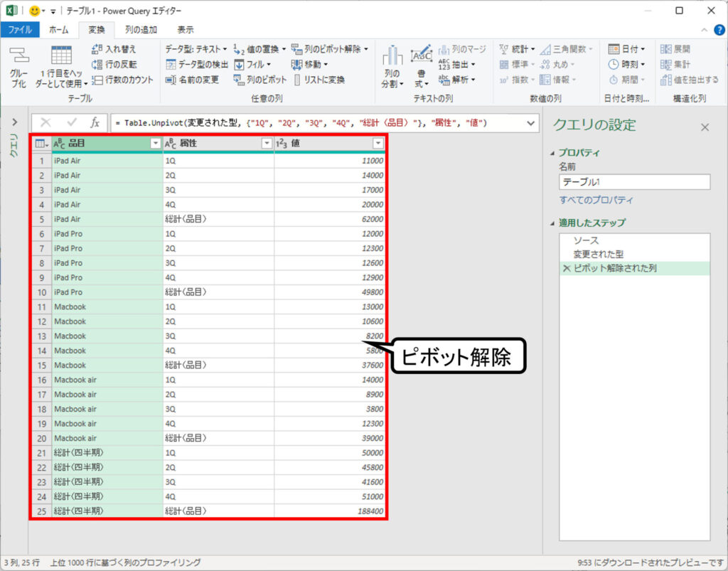Expand the クエリ queries pane
Image resolution: width=728 pixels, height=571 pixels.
(14, 122)
